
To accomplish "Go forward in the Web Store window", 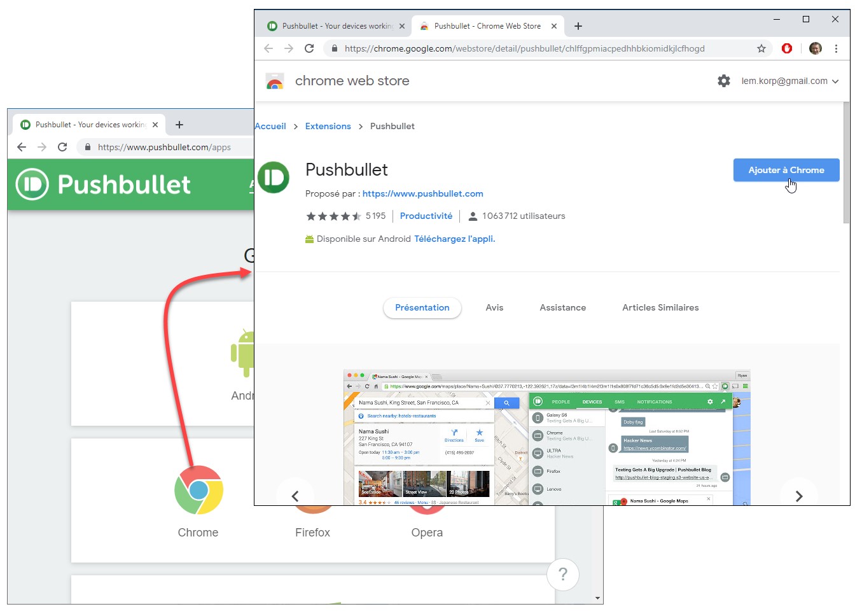I will pyautogui.click(x=289, y=48).
